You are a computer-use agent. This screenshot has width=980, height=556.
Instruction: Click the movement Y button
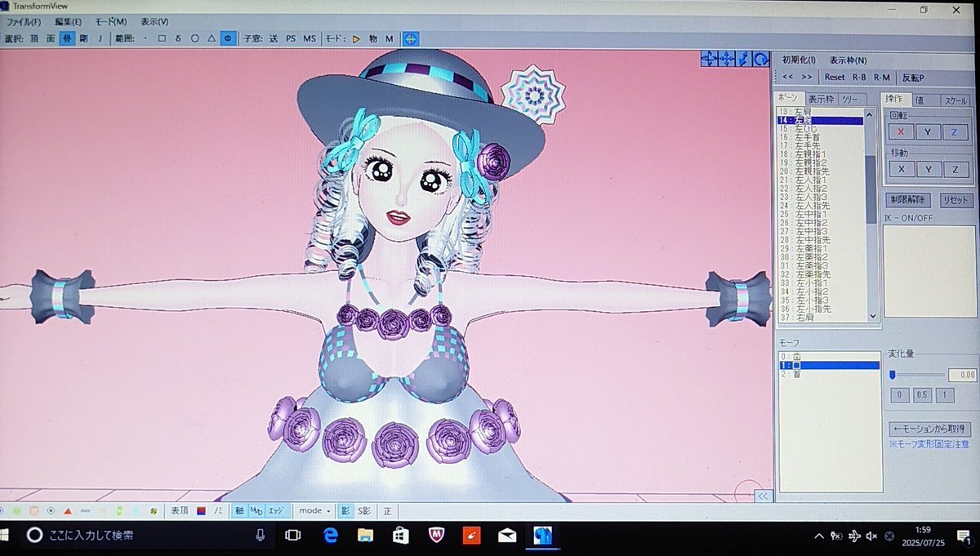pos(928,169)
